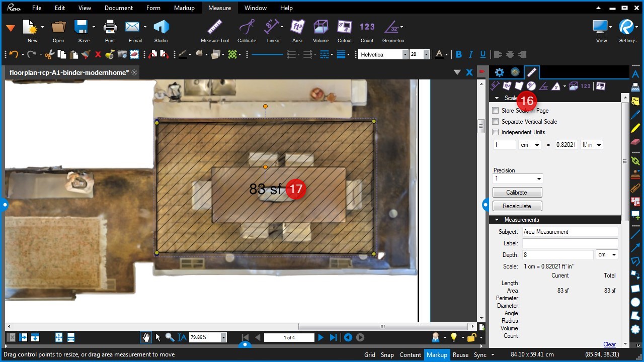The height and width of the screenshot is (362, 644).
Task: Go to the next page
Action: tap(320, 337)
